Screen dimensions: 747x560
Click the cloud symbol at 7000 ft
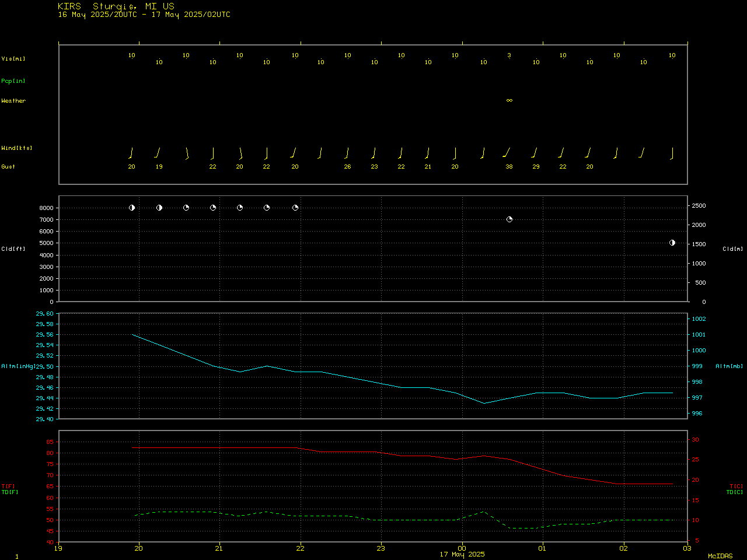tap(509, 219)
